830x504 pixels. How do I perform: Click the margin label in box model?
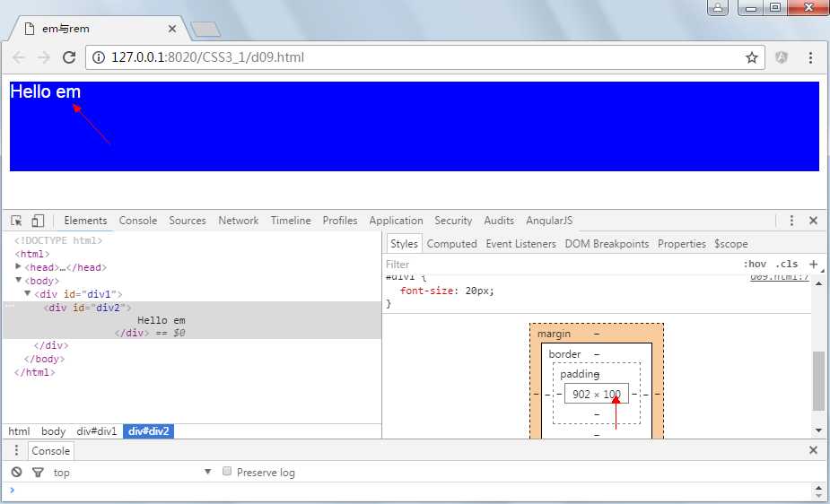[555, 334]
